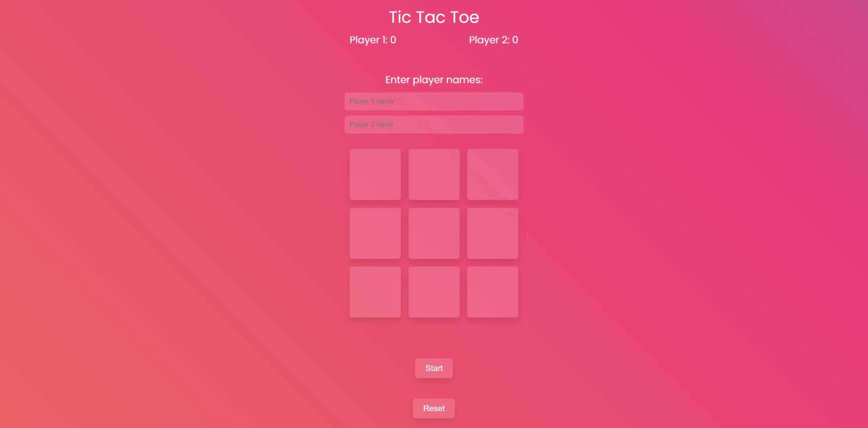The width and height of the screenshot is (868, 428).
Task: Click the top-center game board cell
Action: 434,174
